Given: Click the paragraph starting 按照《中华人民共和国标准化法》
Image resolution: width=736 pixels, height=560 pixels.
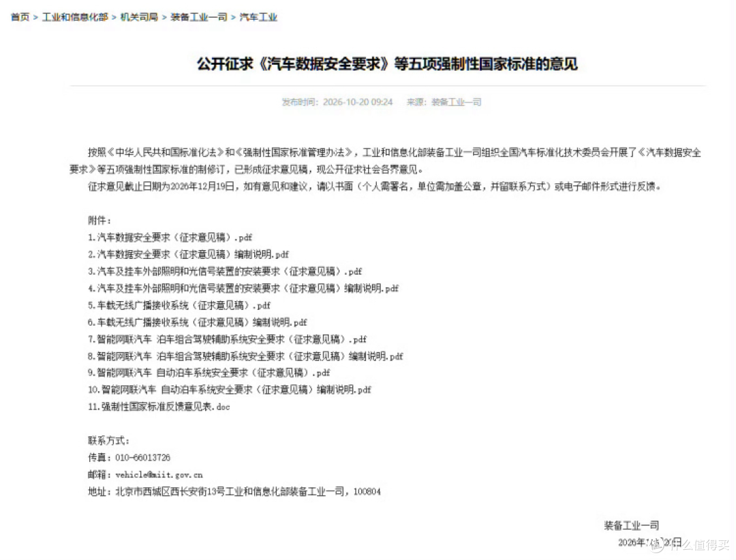Looking at the screenshot, I should 385,161.
